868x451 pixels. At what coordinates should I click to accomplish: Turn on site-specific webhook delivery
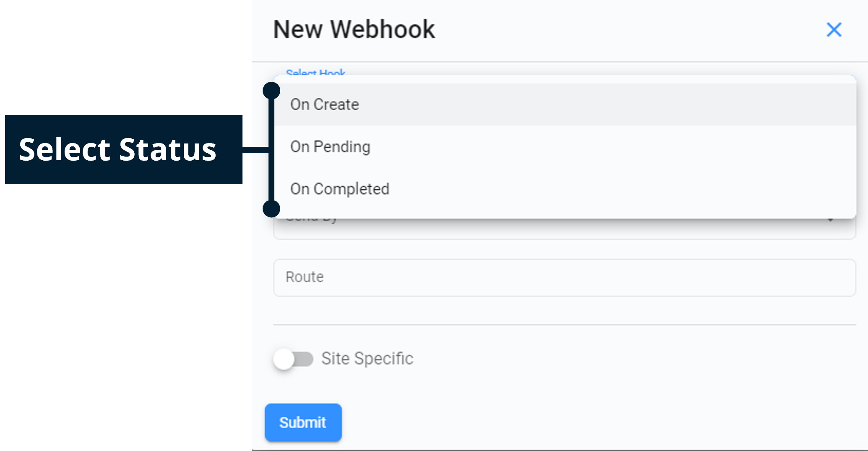pyautogui.click(x=294, y=359)
